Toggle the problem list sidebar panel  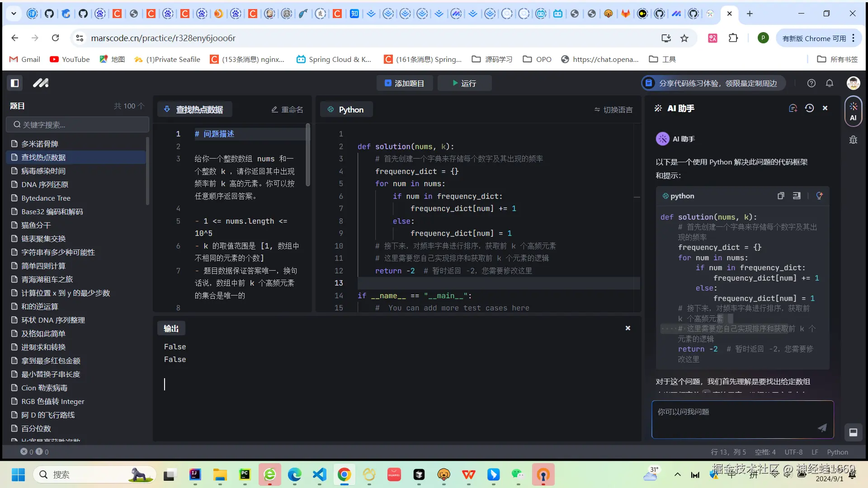(x=15, y=83)
